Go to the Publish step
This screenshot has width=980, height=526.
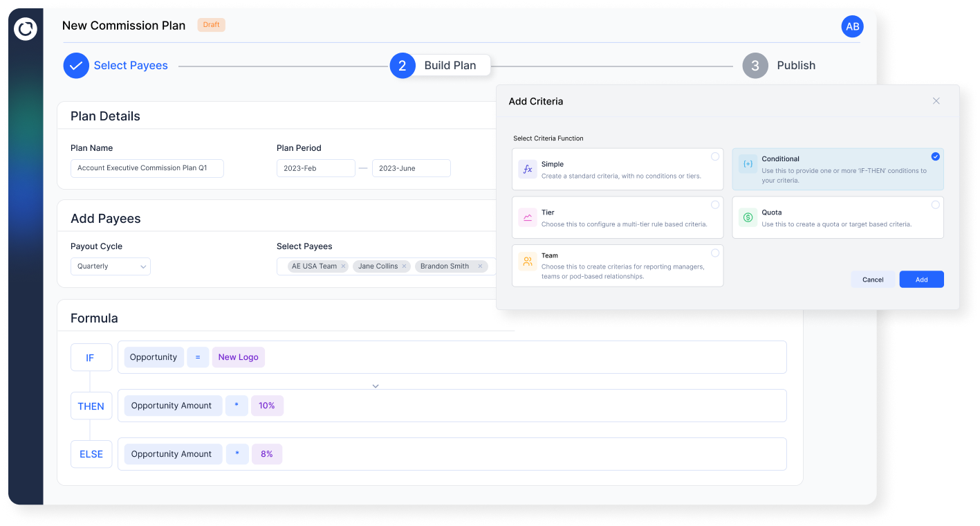click(x=796, y=66)
